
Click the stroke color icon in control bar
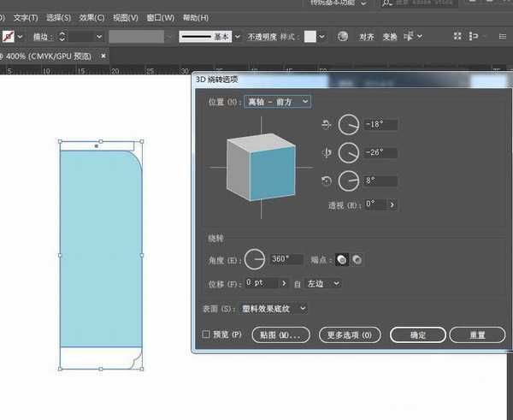(9, 37)
